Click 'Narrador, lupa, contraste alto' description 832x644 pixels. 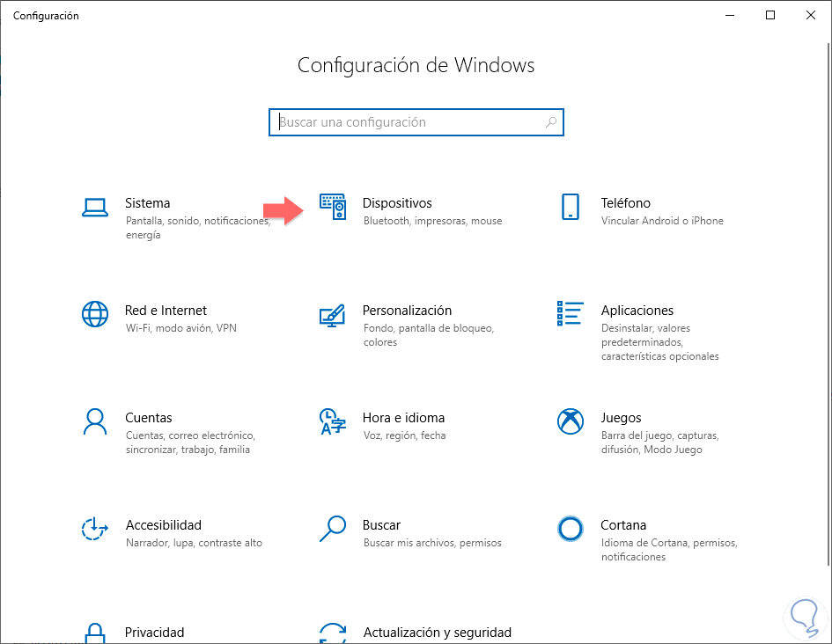[194, 543]
